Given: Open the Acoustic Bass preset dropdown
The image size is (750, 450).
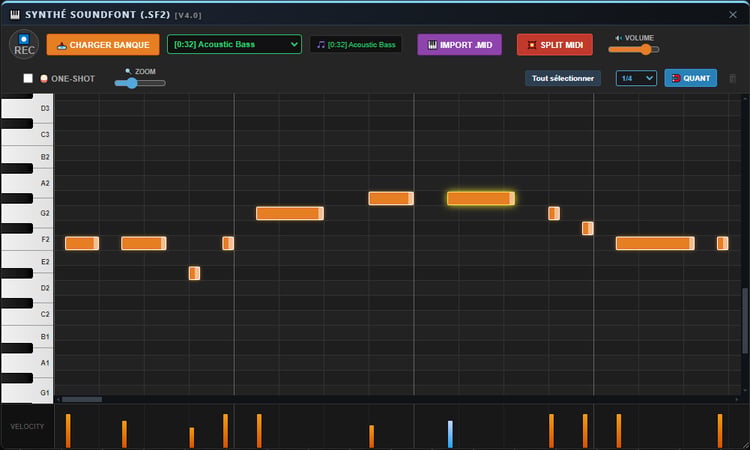Looking at the screenshot, I should pyautogui.click(x=234, y=44).
